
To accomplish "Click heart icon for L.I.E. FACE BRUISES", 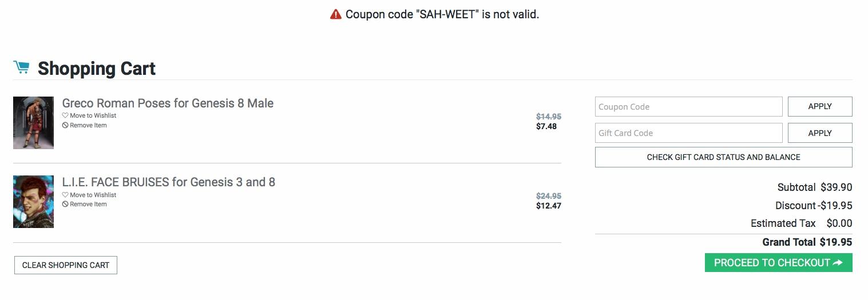I will [x=65, y=195].
